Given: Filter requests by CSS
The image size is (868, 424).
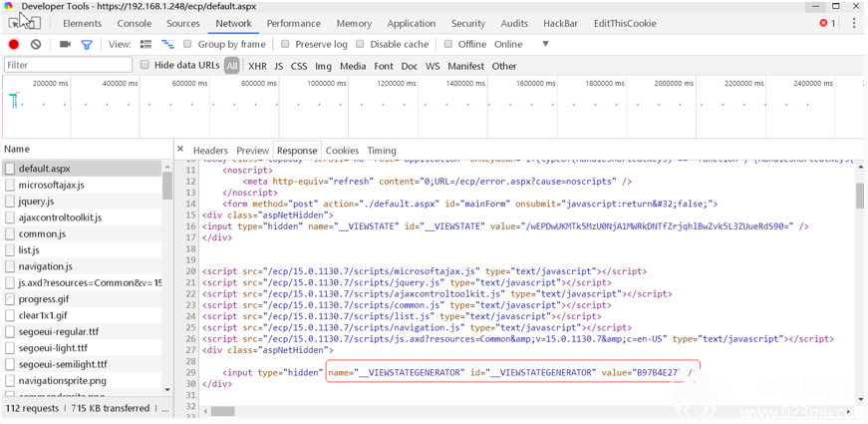Looking at the screenshot, I should (299, 66).
